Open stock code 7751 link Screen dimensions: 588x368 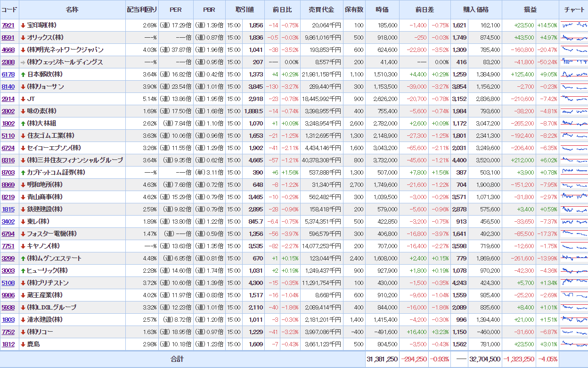(8, 246)
